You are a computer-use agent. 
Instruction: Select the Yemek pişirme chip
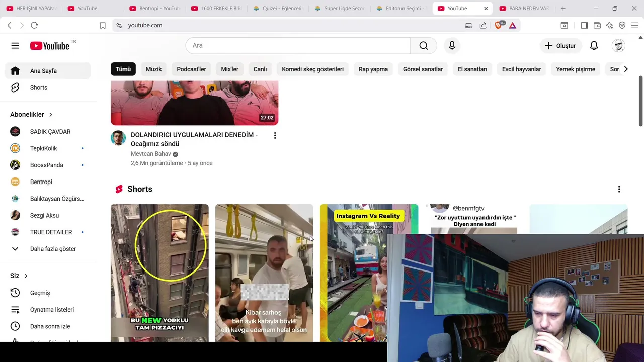576,69
